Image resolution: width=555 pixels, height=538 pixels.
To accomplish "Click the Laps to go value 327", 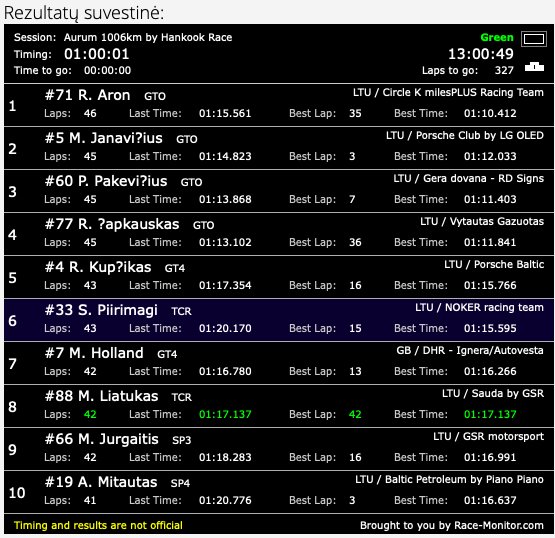I will [x=504, y=70].
